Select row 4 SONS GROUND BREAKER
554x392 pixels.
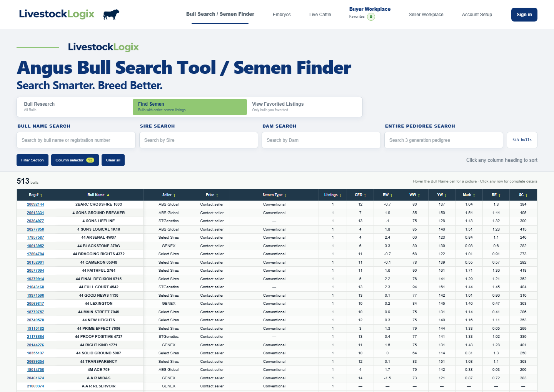(x=277, y=213)
